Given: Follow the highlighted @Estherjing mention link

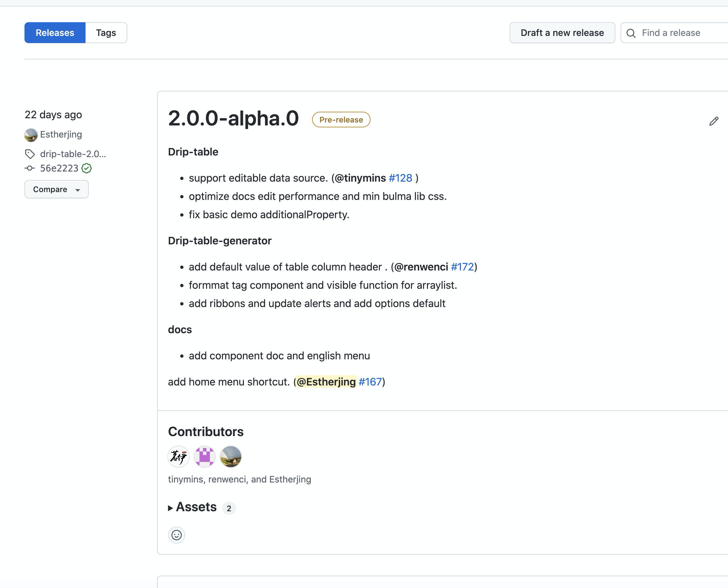Looking at the screenshot, I should [x=326, y=382].
